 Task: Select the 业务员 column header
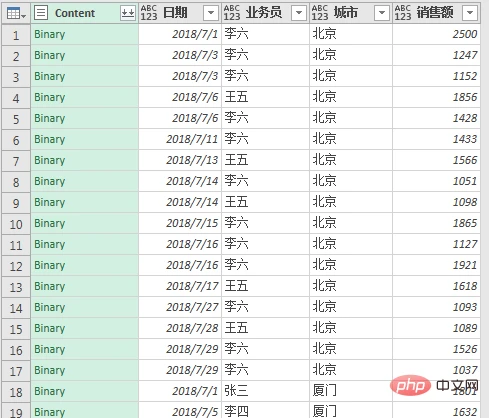point(265,13)
